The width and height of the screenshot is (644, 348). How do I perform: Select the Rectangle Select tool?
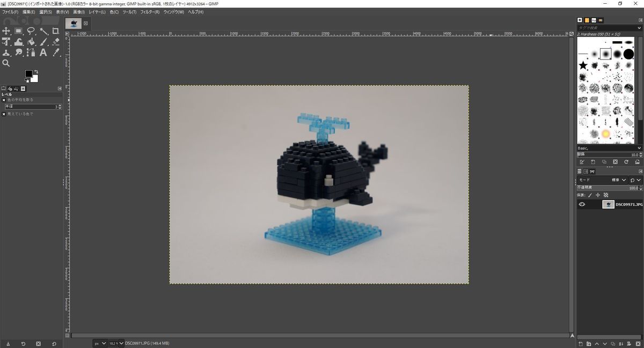pyautogui.click(x=19, y=31)
